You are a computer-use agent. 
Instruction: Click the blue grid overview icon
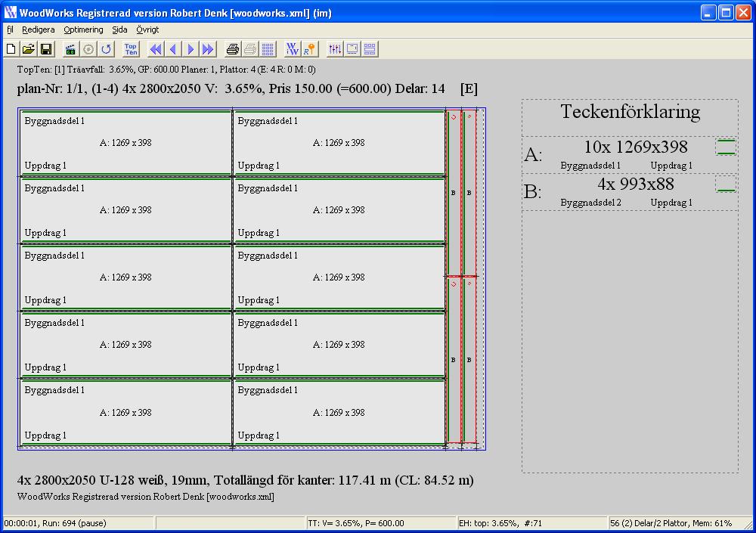(x=268, y=48)
